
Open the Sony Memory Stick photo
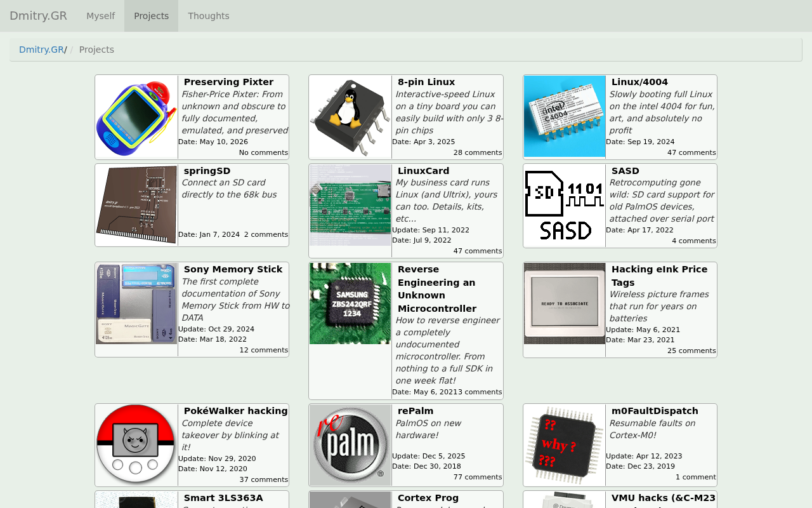pyautogui.click(x=136, y=304)
